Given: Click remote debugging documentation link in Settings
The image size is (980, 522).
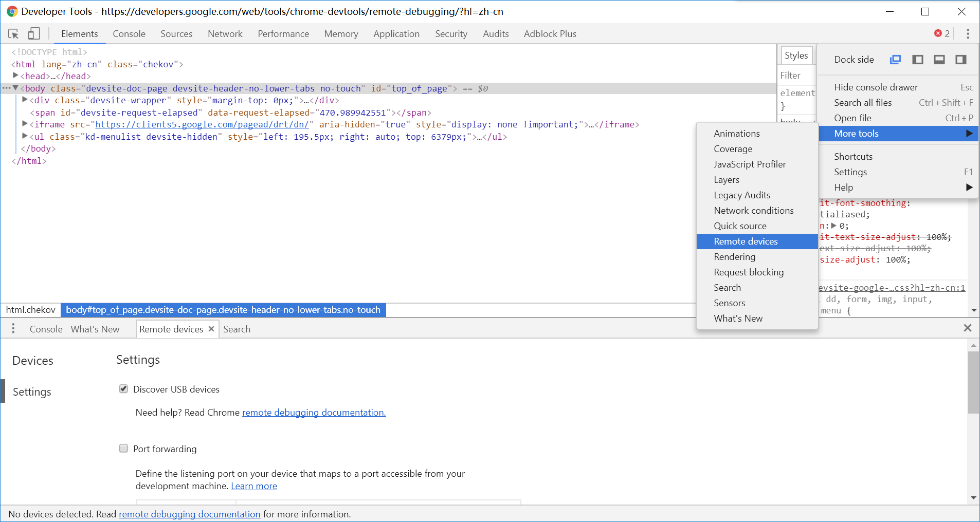Looking at the screenshot, I should pos(314,413).
